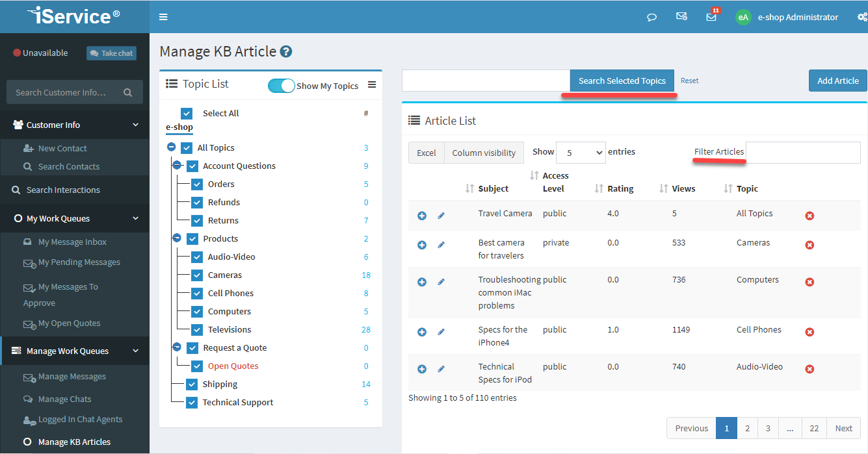Uncheck the Select All checkbox

tap(187, 114)
